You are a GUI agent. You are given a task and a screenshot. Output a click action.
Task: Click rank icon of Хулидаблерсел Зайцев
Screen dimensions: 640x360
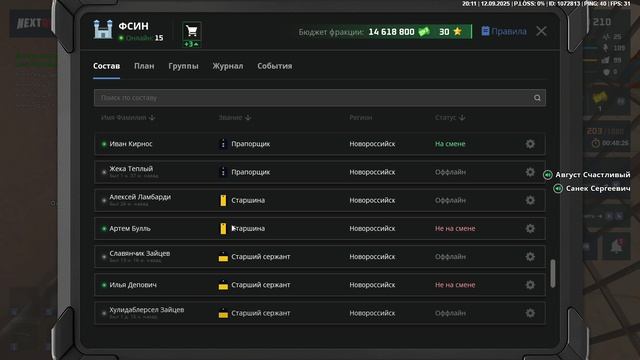click(223, 313)
